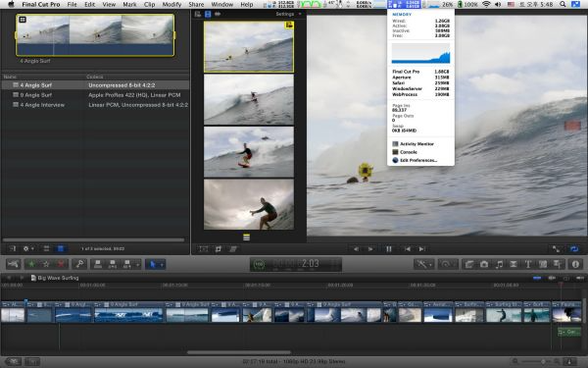Click the timeline index button at bottom left

[x=32, y=361]
